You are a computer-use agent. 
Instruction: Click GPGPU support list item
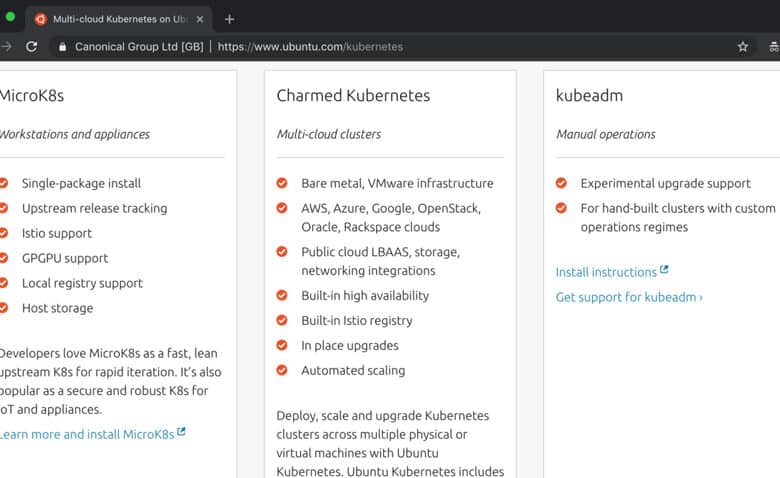(x=65, y=258)
